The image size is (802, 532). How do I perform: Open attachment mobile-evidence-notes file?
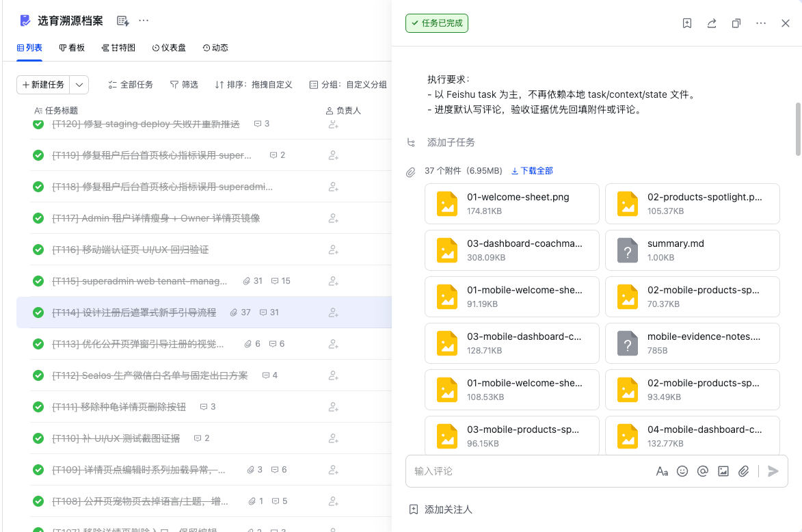pos(693,343)
